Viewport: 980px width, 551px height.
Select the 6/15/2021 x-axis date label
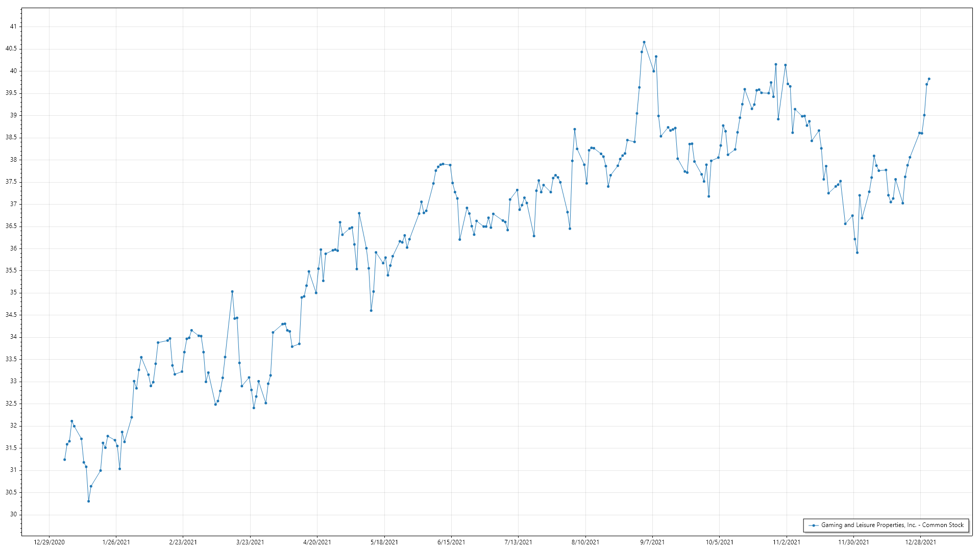451,542
